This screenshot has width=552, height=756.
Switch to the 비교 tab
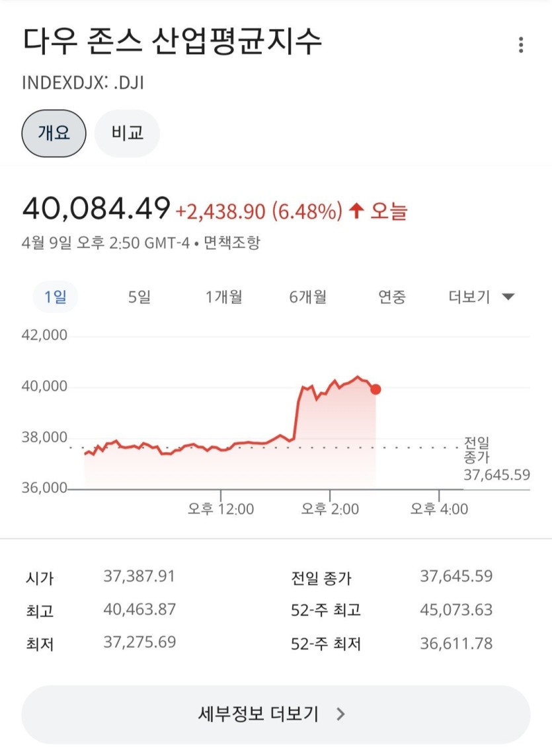click(127, 133)
